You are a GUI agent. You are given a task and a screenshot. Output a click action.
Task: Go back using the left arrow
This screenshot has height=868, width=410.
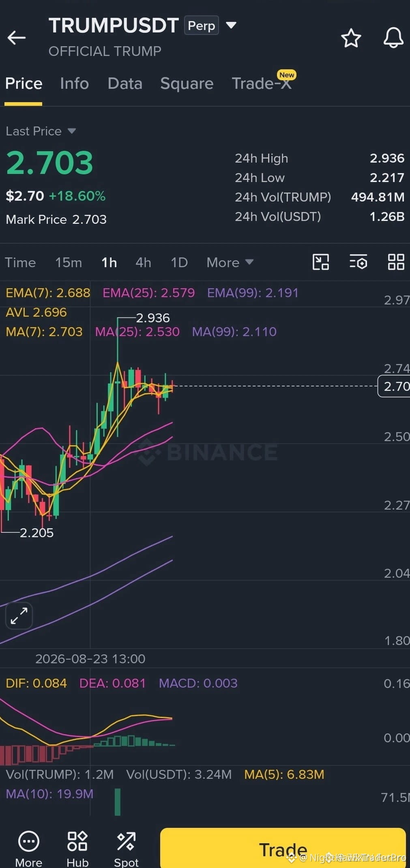[x=17, y=38]
